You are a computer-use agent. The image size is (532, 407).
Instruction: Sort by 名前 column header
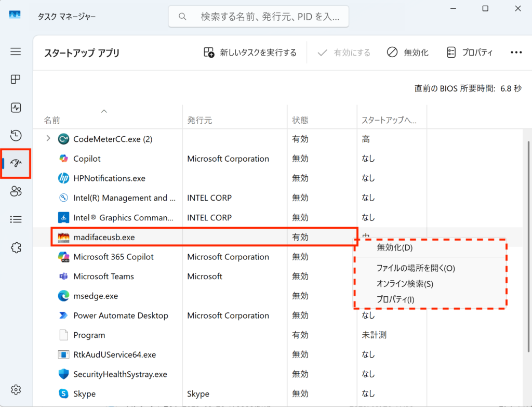click(x=52, y=120)
